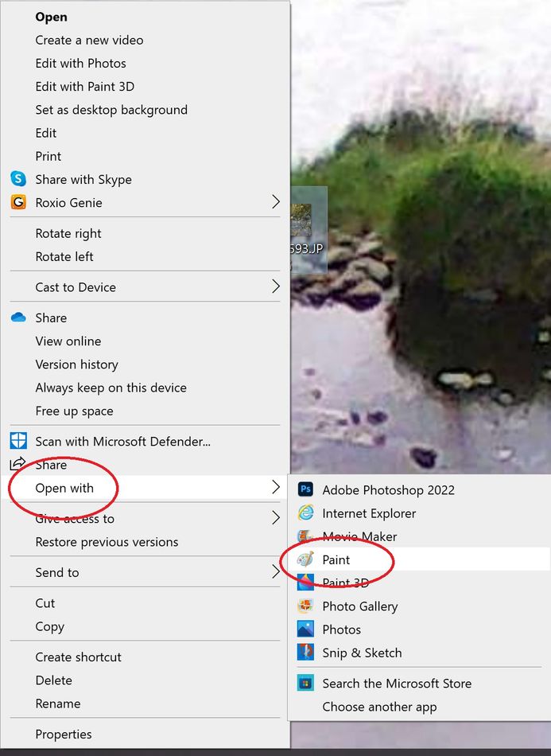Image resolution: width=551 pixels, height=756 pixels.
Task: Click the Photos app icon
Action: (x=305, y=629)
